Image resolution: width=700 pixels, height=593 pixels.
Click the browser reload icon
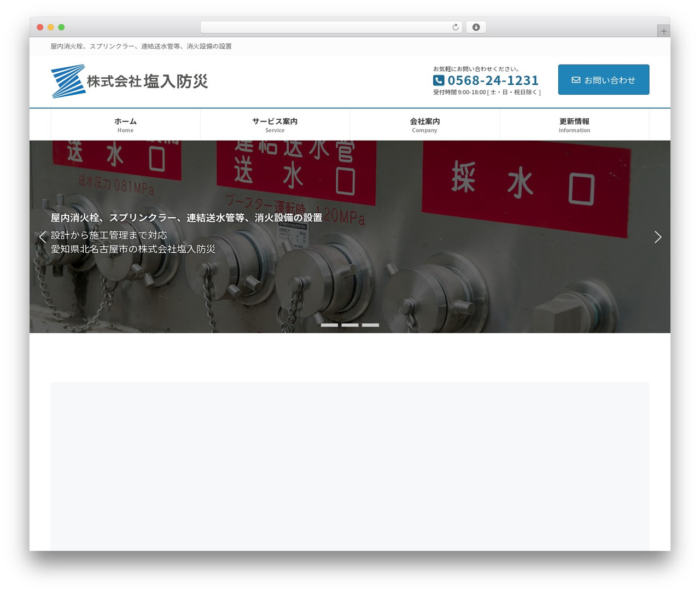click(x=456, y=27)
